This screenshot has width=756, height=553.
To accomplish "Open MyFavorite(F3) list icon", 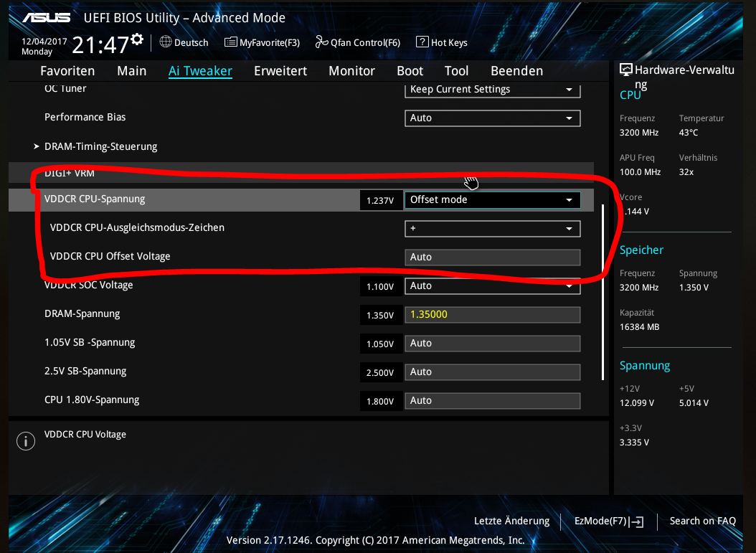I will (230, 42).
